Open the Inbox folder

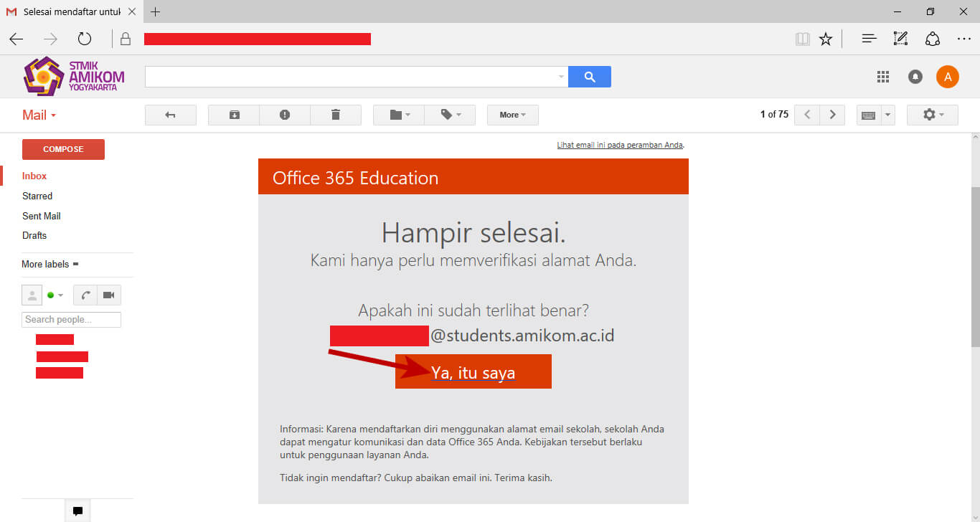[x=34, y=176]
